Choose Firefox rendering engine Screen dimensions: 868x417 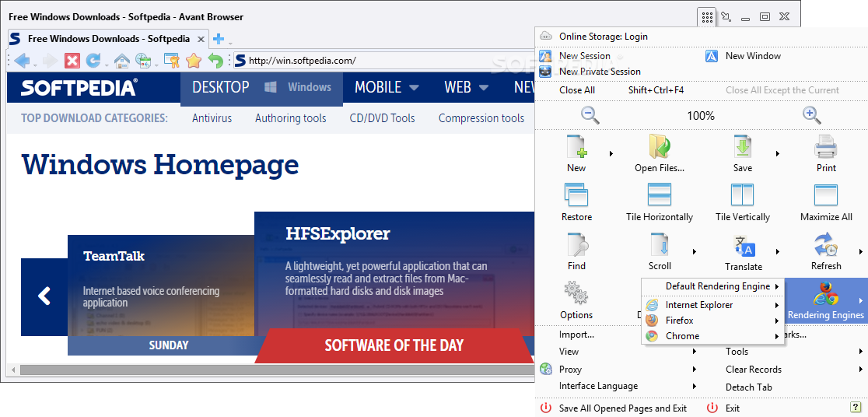tap(712, 321)
